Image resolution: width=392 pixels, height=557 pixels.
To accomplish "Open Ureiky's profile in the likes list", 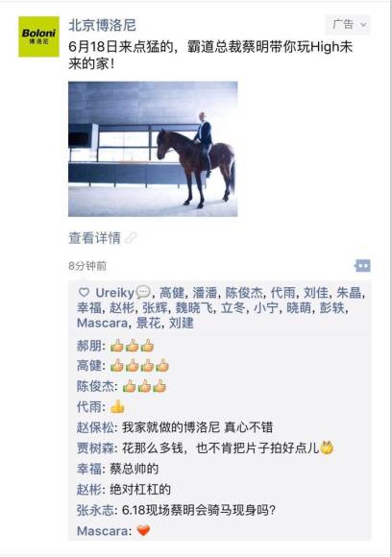I will point(114,293).
